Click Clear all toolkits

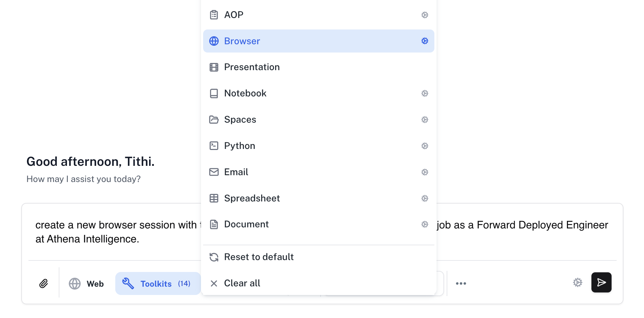click(x=242, y=283)
